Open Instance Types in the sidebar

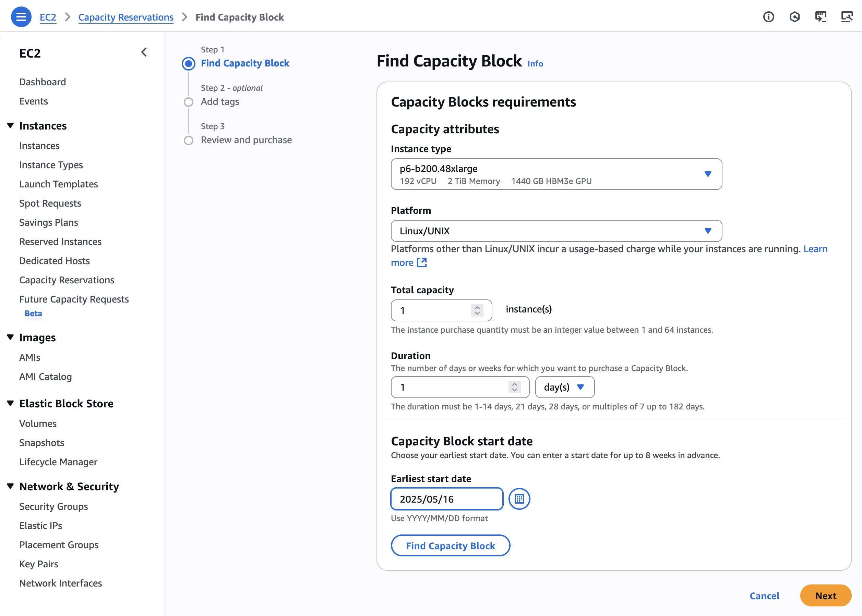click(x=51, y=165)
